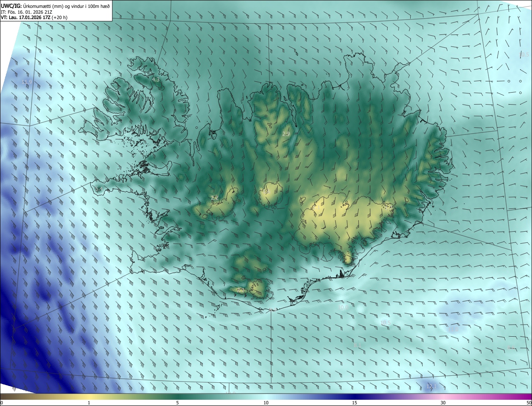The height and width of the screenshot is (406, 532).
Task: Click the "4.3" value label in the Westfjords
Action: tap(156, 79)
